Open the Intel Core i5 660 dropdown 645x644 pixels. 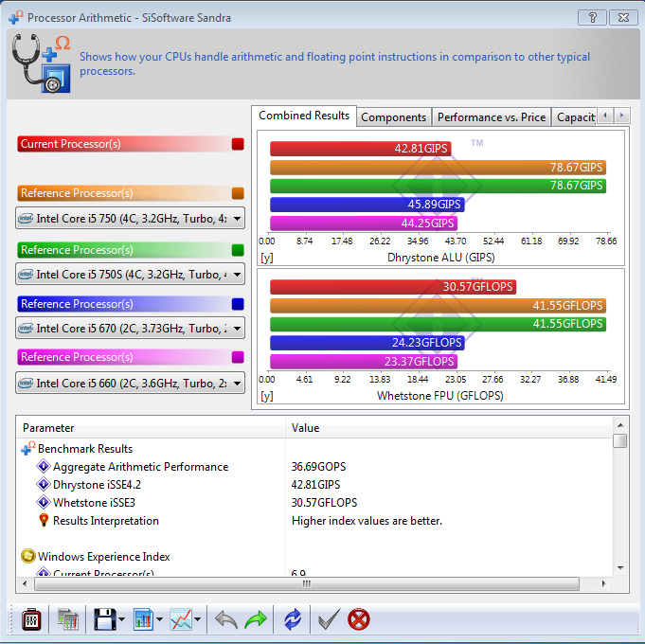click(130, 384)
